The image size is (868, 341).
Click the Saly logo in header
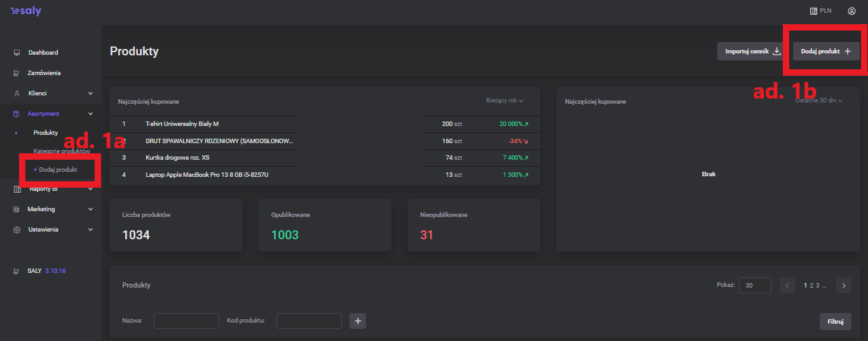pyautogui.click(x=25, y=11)
